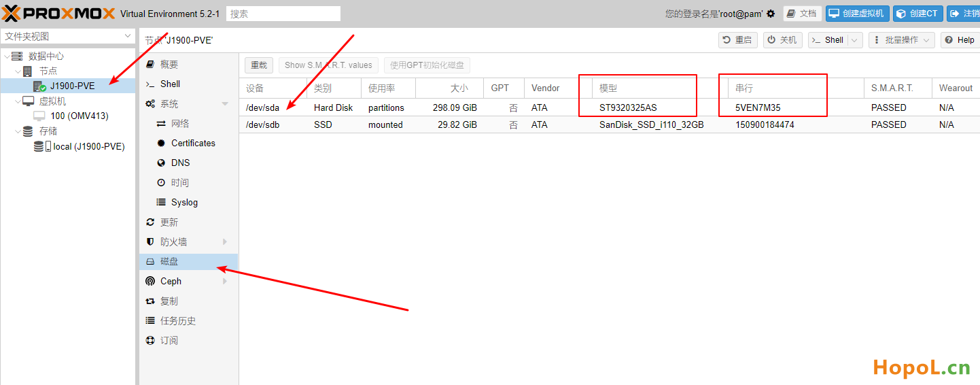Click the 订阅 support icon
The image size is (980, 385).
[x=150, y=341]
